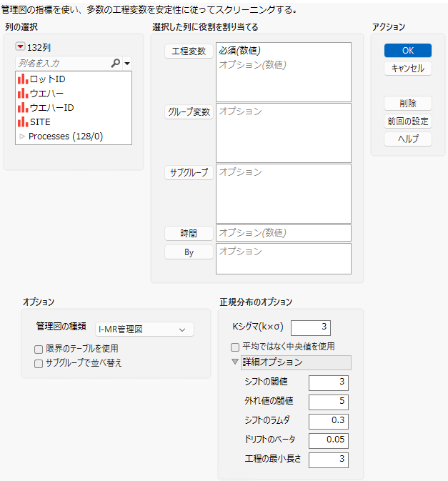Viewport: 448px width, 481px height.
Task: Click the magnifier search icon in column filter
Action: point(115,63)
